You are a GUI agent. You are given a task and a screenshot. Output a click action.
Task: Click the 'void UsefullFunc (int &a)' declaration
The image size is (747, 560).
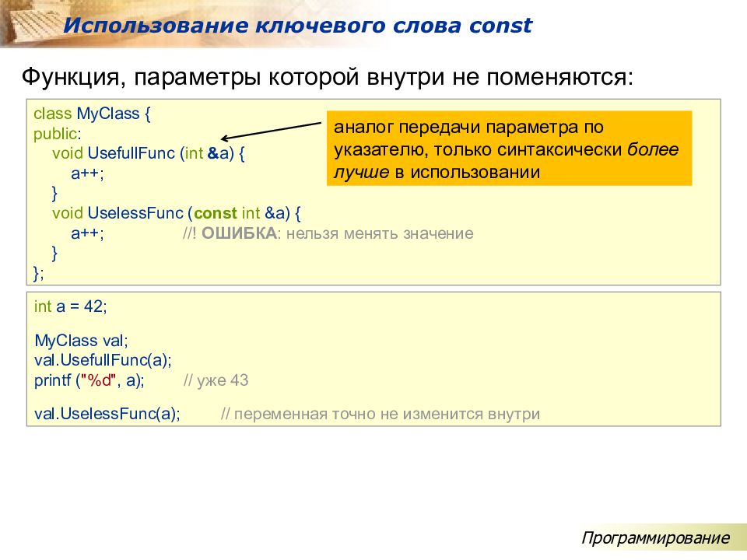pyautogui.click(x=149, y=152)
